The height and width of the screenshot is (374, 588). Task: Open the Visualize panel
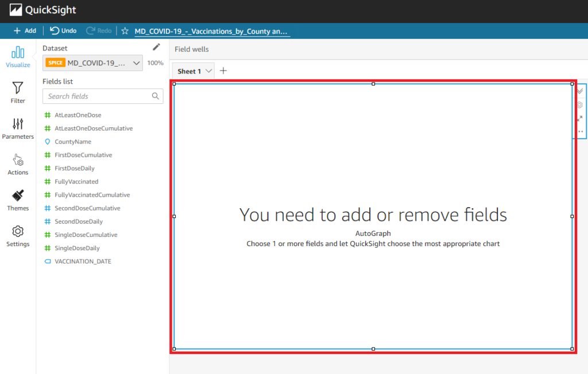click(18, 57)
